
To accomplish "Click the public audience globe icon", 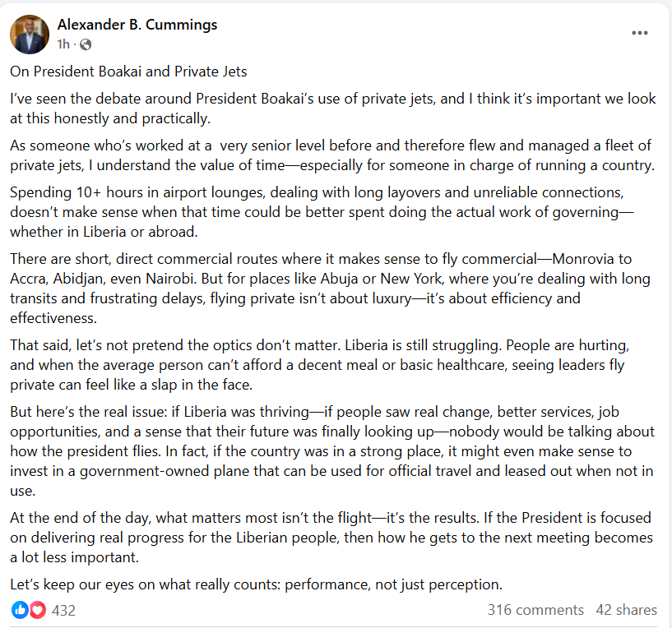I will [x=86, y=44].
